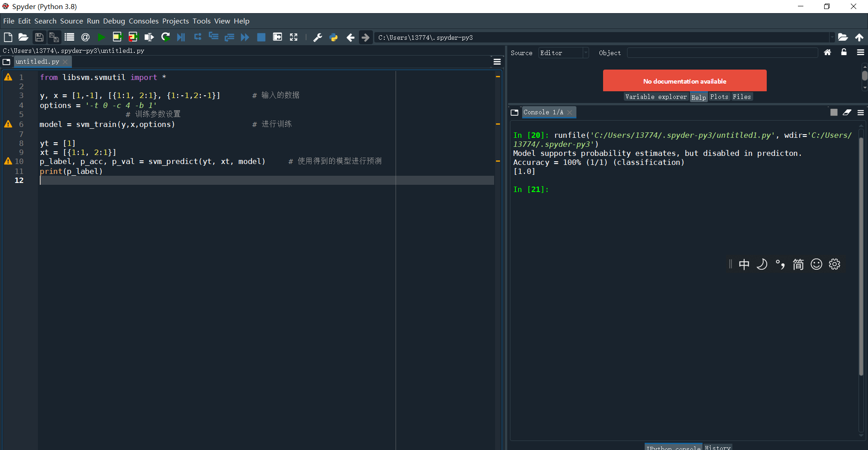Image resolution: width=868 pixels, height=450 pixels.
Task: Open the Tools menu
Action: [x=202, y=21]
